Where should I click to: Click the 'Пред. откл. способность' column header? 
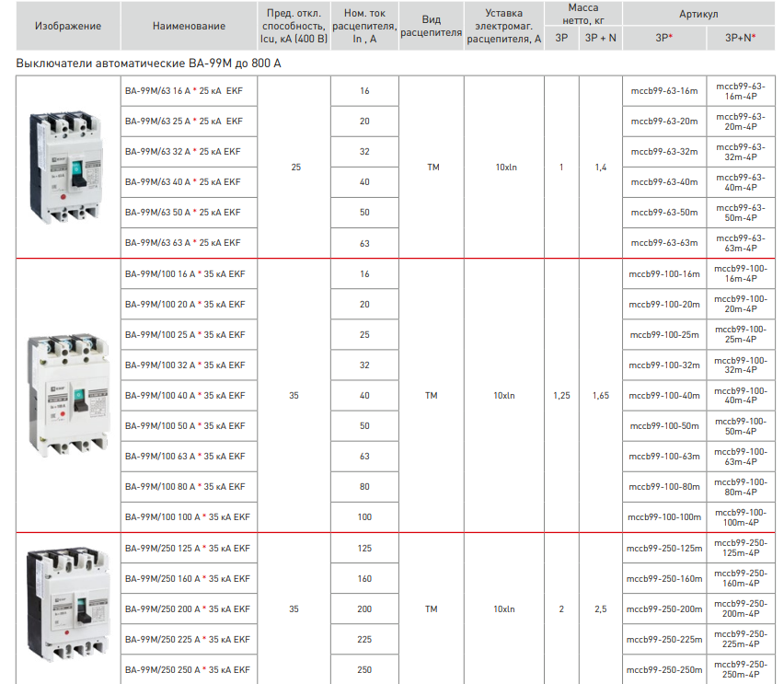[294, 26]
